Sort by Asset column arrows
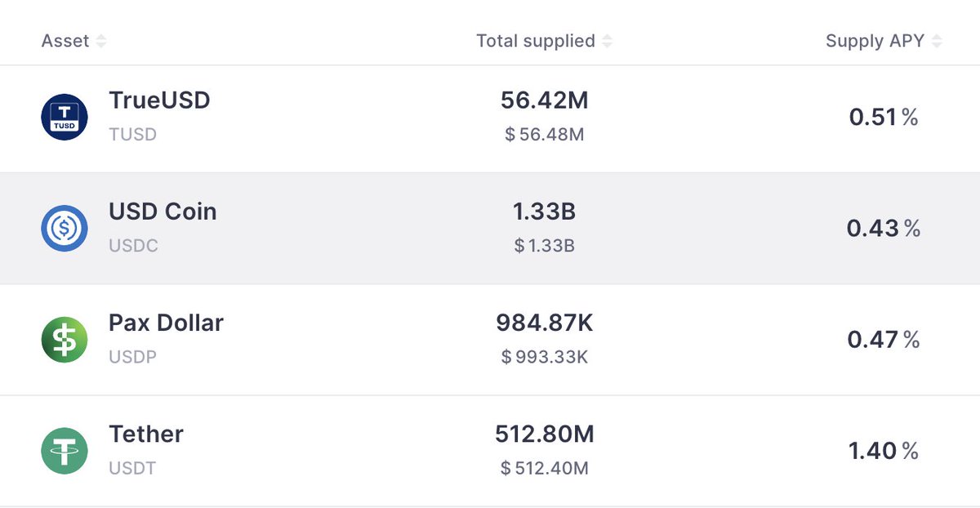This screenshot has width=980, height=508. click(x=100, y=41)
